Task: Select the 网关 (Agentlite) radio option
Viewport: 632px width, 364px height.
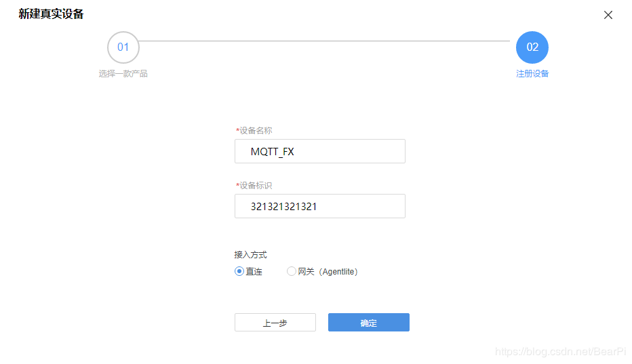Action: 292,271
